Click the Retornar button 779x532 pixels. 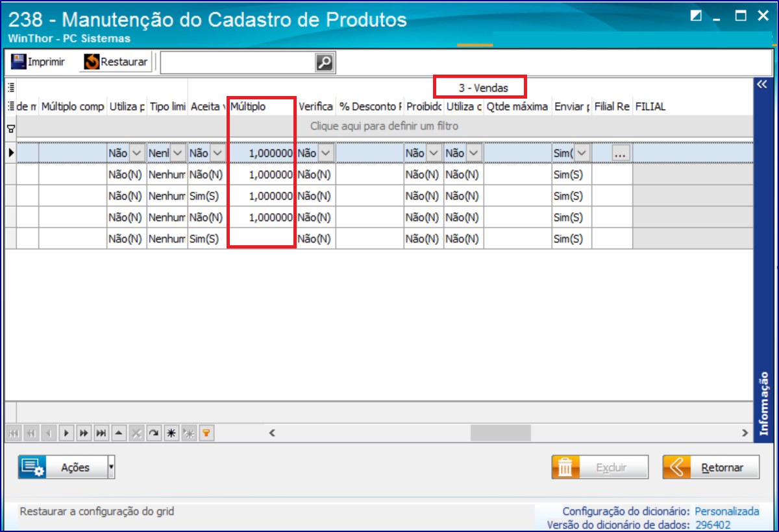[x=711, y=467]
